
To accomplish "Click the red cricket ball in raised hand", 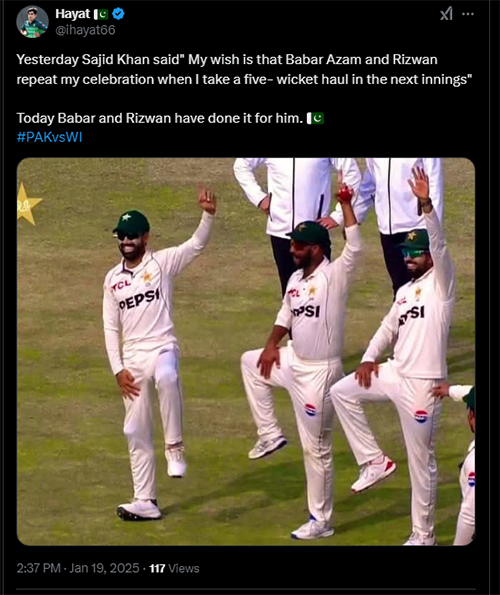I will [345, 194].
